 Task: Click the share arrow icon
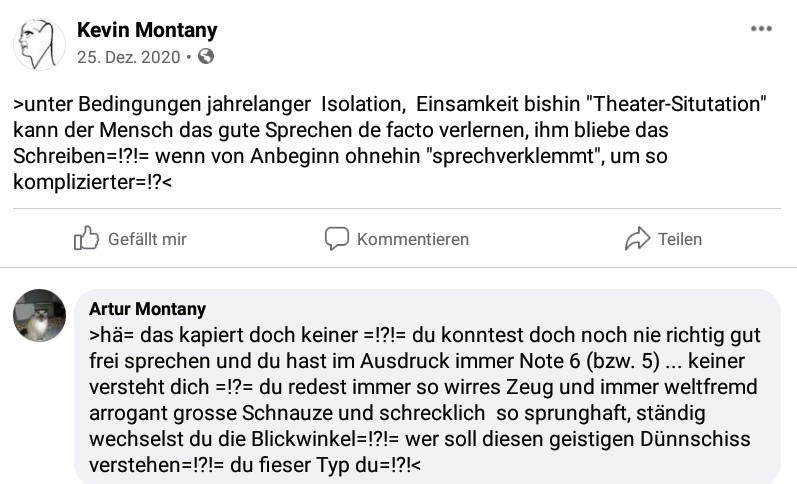pos(637,239)
